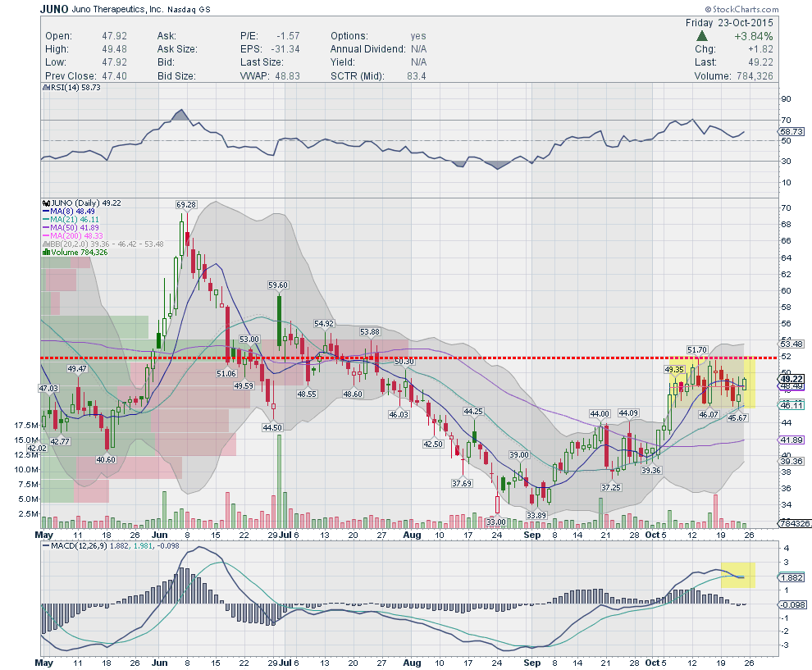The height and width of the screenshot is (670, 812).
Task: Click the RSI(14) 58.73 indicator label
Action: (x=71, y=88)
